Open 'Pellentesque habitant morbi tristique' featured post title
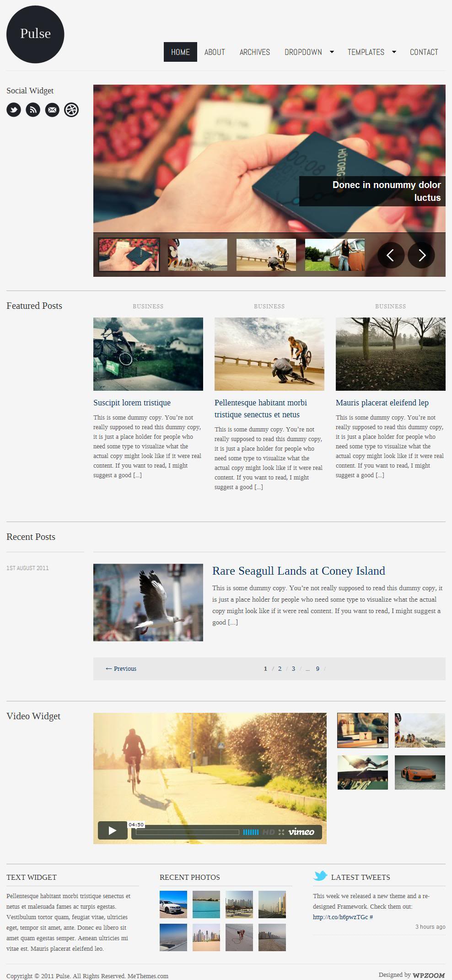This screenshot has width=452, height=980. (x=261, y=409)
